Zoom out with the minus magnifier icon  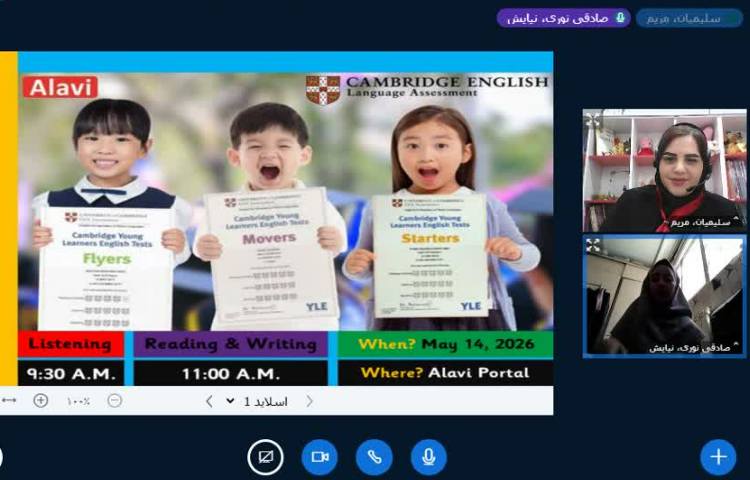tap(115, 401)
